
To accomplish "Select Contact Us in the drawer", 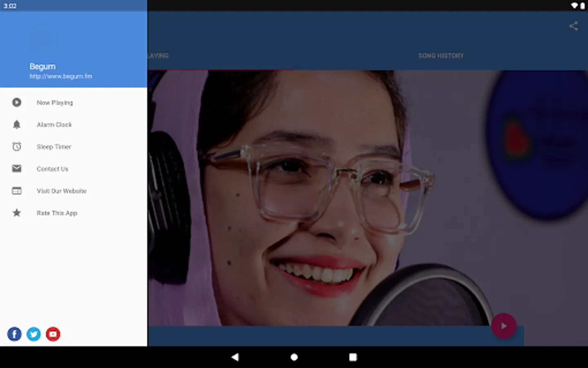I will pos(73,169).
